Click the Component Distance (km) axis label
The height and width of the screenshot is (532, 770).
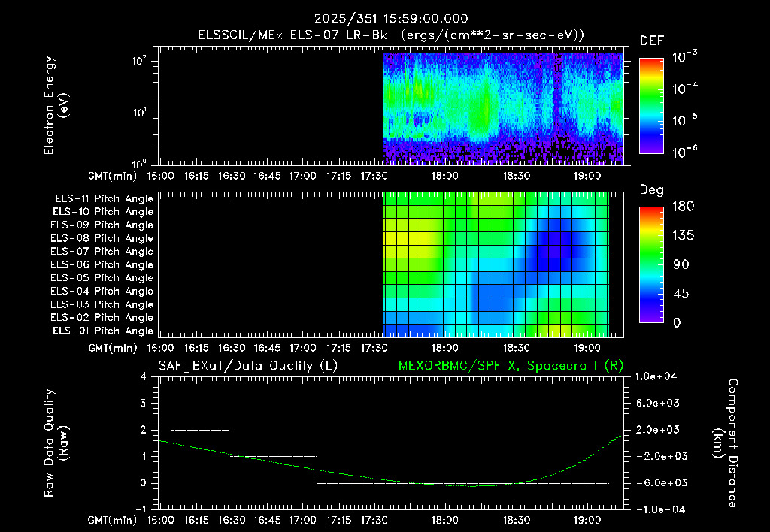726,443
